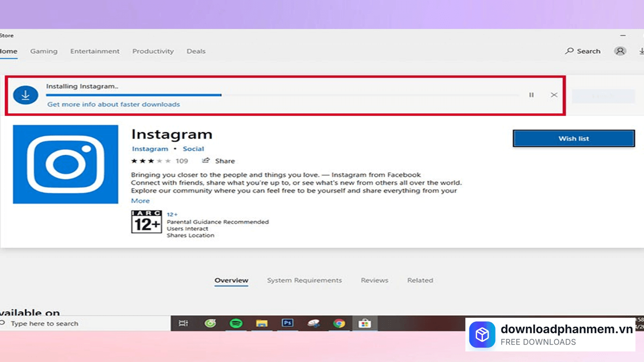644x362 pixels.
Task: Pause the Instagram installation
Action: coord(531,95)
